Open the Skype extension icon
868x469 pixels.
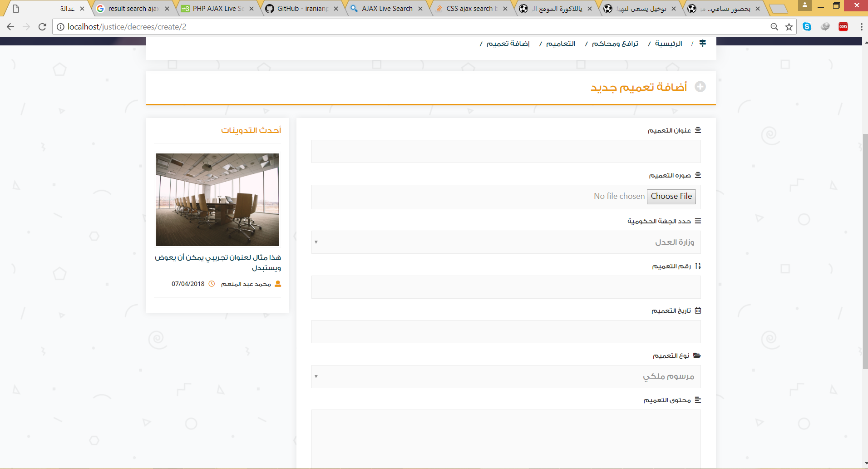pos(807,27)
